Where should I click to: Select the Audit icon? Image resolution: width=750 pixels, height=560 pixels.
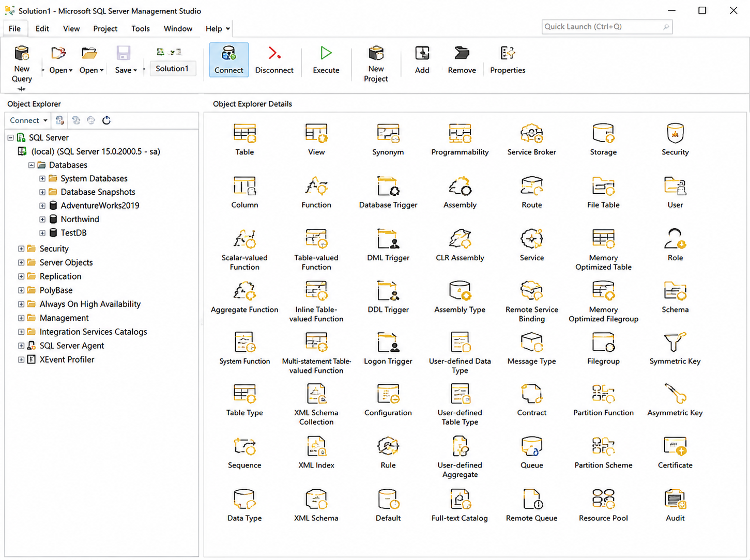[x=675, y=499]
